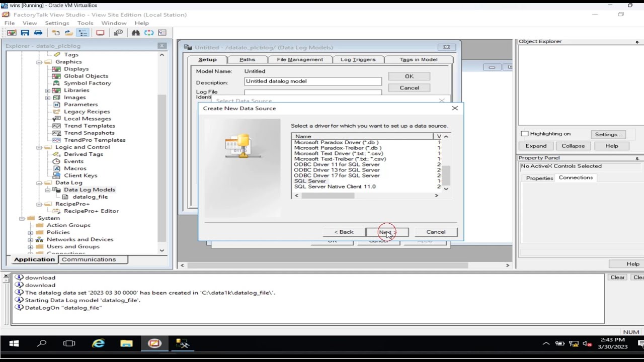Launch Internet Explorer from the taskbar
644x362 pixels.
(98, 344)
